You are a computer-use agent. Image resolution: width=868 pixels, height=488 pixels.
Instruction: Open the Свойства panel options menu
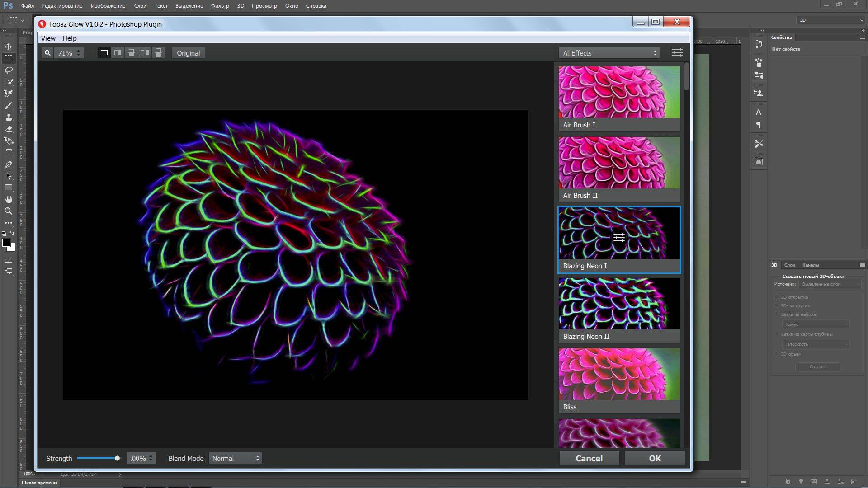tap(862, 37)
